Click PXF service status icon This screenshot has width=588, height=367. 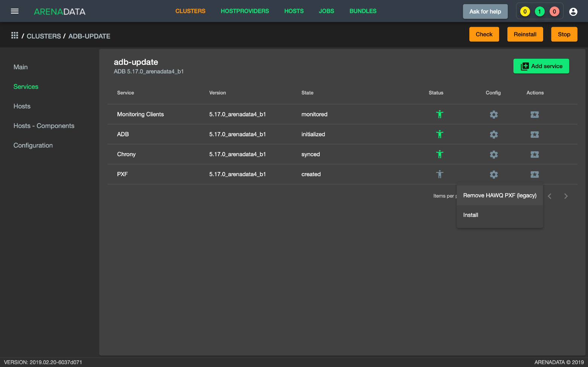[440, 174]
